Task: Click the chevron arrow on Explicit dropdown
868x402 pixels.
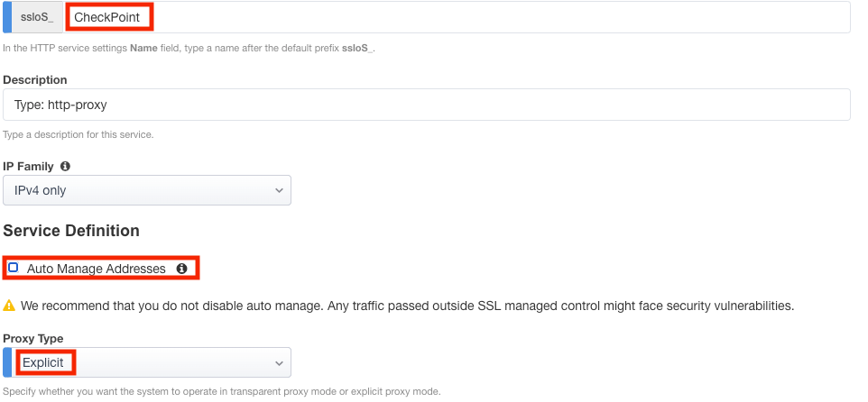Action: (x=278, y=362)
